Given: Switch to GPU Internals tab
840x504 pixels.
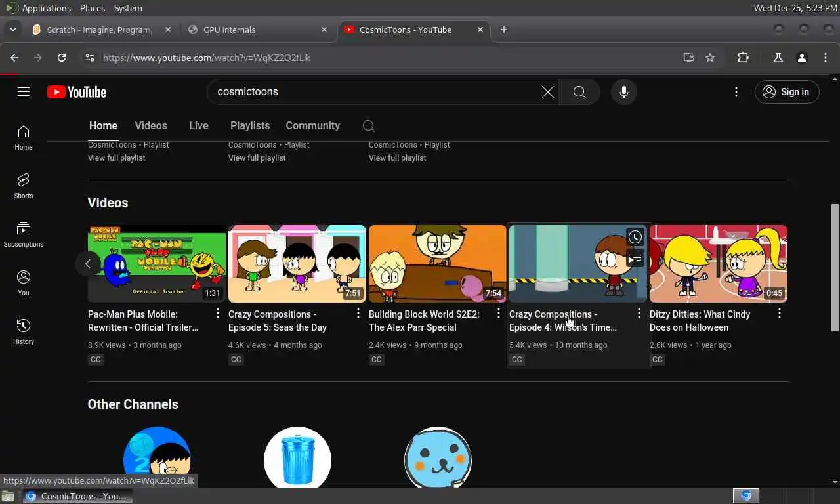Looking at the screenshot, I should 258,30.
